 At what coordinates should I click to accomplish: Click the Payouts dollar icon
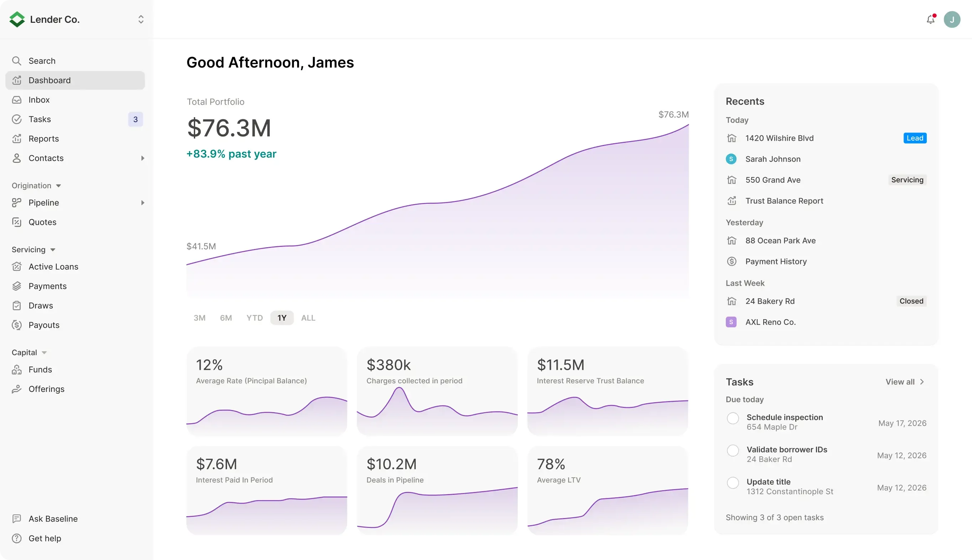click(x=16, y=325)
